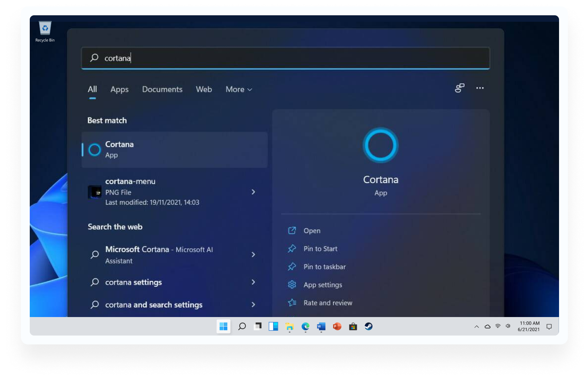Click the cortana-menu file thumbnail
The image size is (588, 379).
click(x=95, y=192)
